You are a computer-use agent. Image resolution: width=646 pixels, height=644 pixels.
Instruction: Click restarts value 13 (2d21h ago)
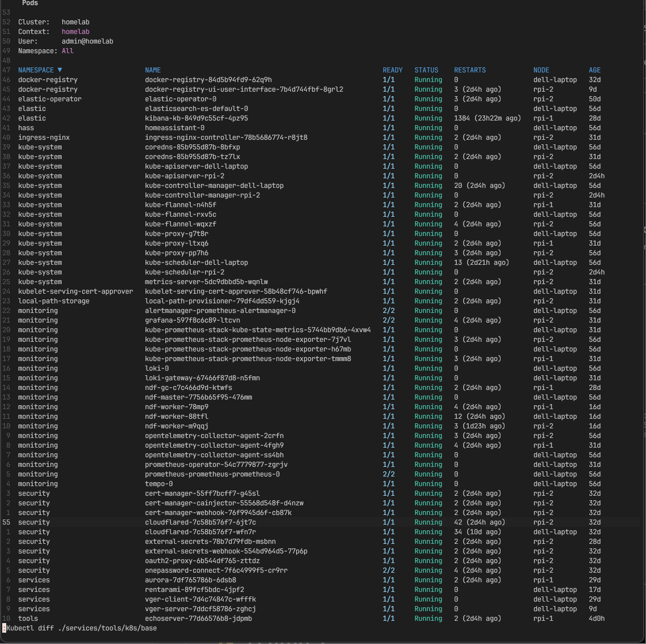[482, 263]
